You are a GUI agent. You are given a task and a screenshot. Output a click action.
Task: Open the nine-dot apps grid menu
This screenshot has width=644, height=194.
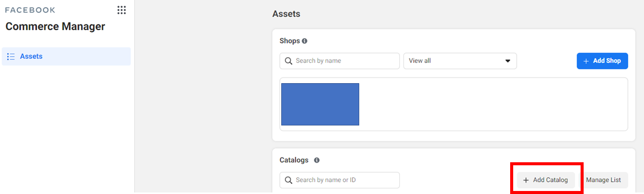[121, 10]
